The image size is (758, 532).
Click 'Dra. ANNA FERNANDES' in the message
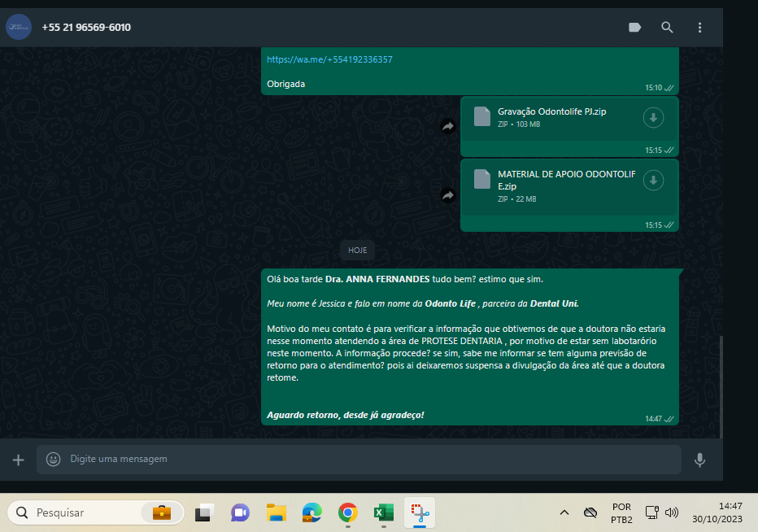[x=377, y=279]
